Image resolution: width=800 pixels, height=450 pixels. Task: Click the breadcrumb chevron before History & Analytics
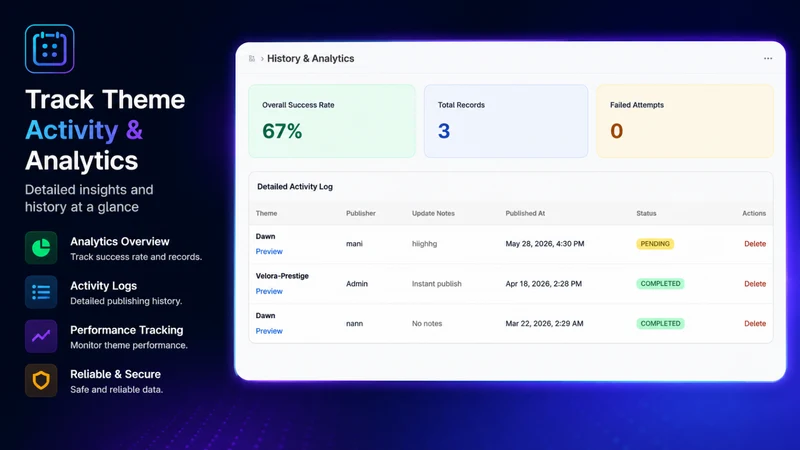click(262, 59)
